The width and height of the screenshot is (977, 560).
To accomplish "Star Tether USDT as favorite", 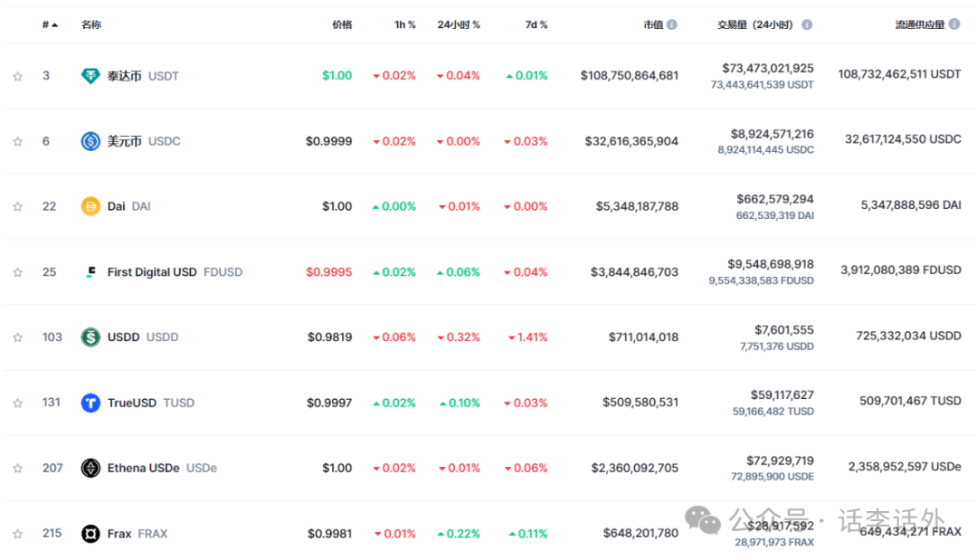I will coord(17,76).
